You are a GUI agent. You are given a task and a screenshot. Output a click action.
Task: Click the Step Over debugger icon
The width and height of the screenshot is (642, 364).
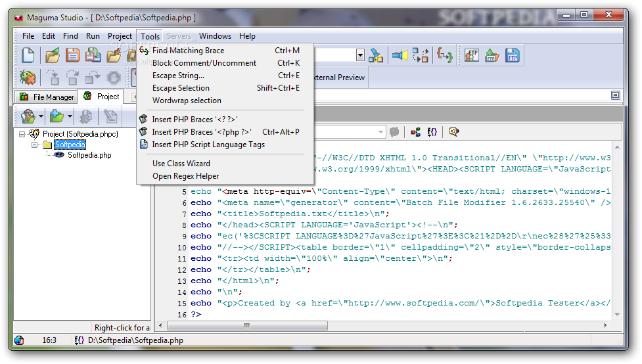pos(72,78)
